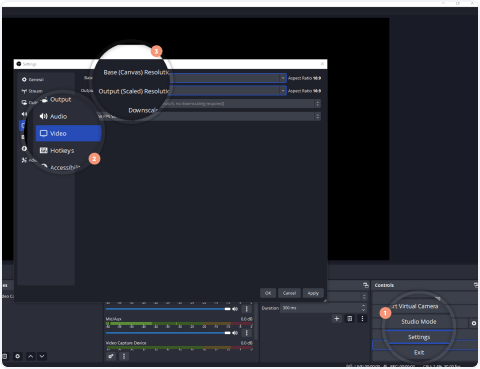Adjust the Mic/Aux volume slider

click(x=168, y=333)
